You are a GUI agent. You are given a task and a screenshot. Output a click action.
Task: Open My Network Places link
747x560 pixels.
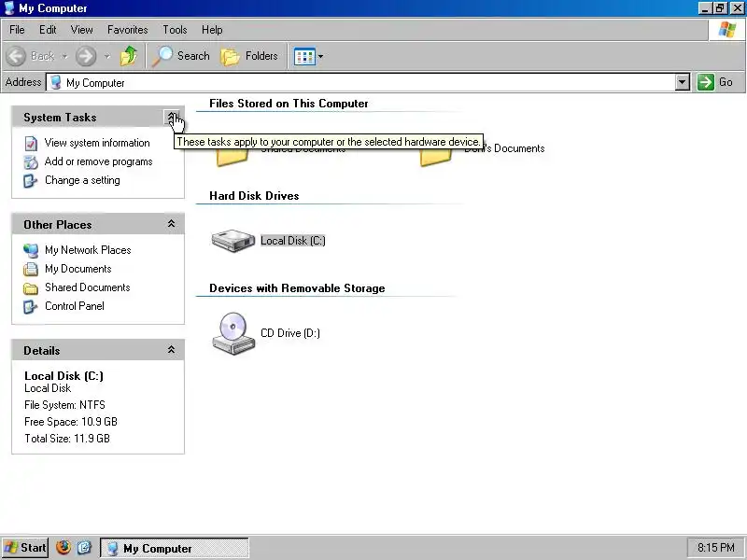88,250
